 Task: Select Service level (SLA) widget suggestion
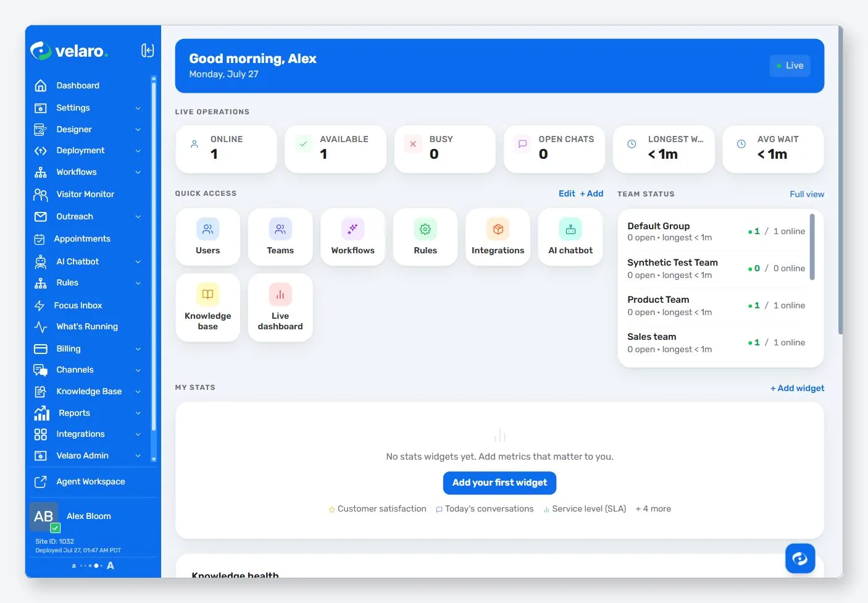tap(585, 509)
